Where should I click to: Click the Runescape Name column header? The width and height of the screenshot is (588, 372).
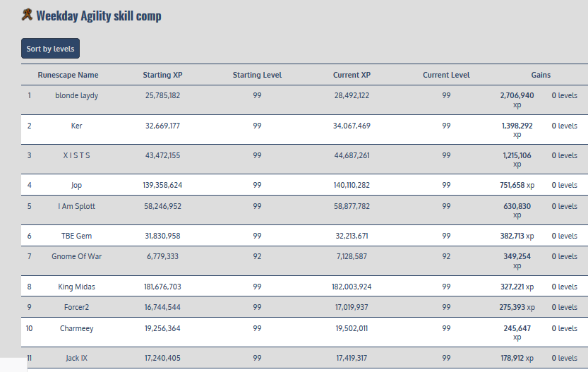tap(68, 75)
